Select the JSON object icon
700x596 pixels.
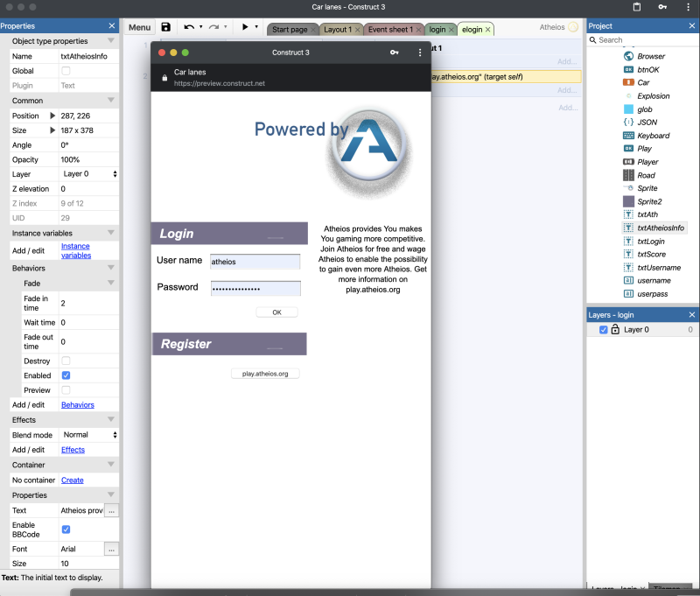(628, 123)
